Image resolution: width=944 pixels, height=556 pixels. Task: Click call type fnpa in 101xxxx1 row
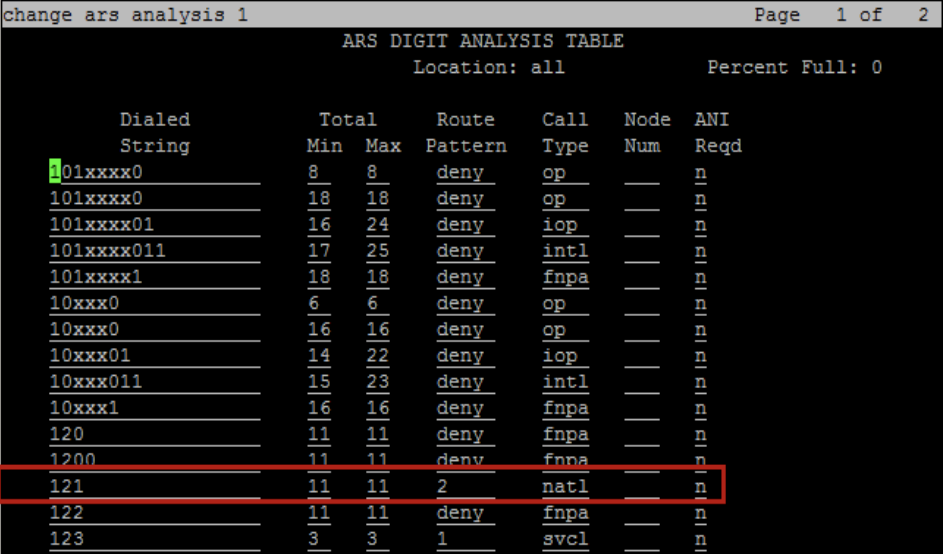coord(565,277)
